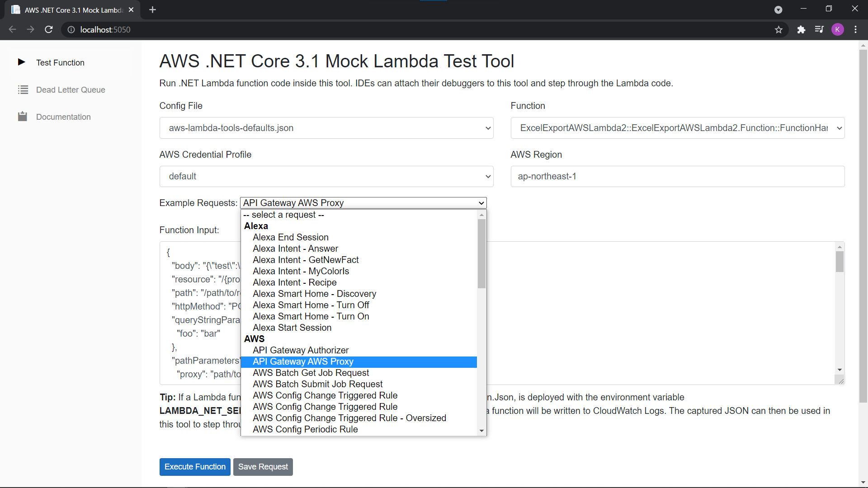Click the Function Input resize handle
Image resolution: width=868 pixels, height=488 pixels.
pos(840,380)
